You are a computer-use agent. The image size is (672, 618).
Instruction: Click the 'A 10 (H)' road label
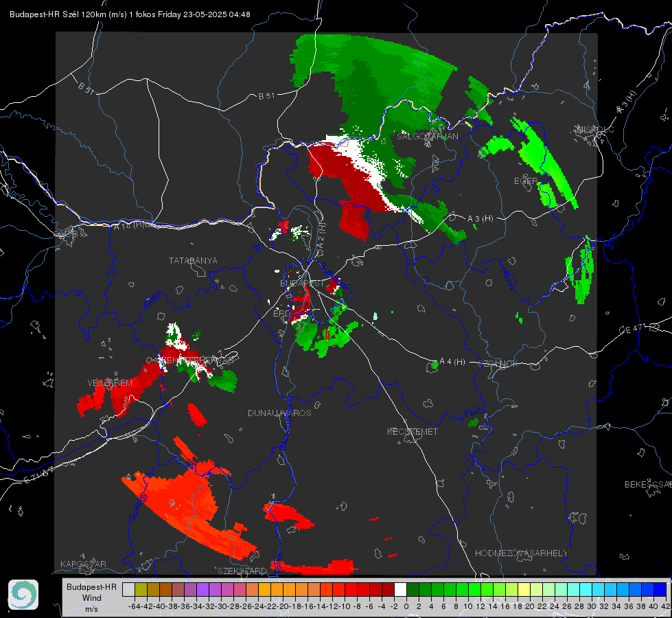point(128,225)
